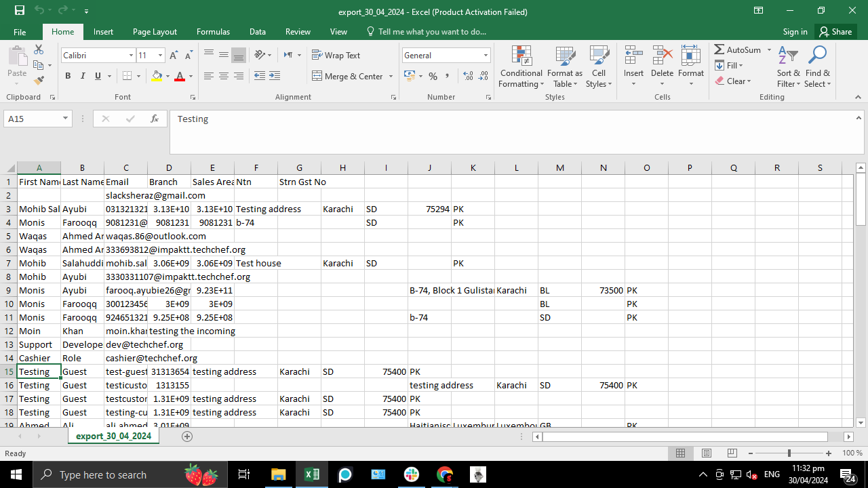
Task: Click the Wrap Text button
Action: (x=336, y=55)
